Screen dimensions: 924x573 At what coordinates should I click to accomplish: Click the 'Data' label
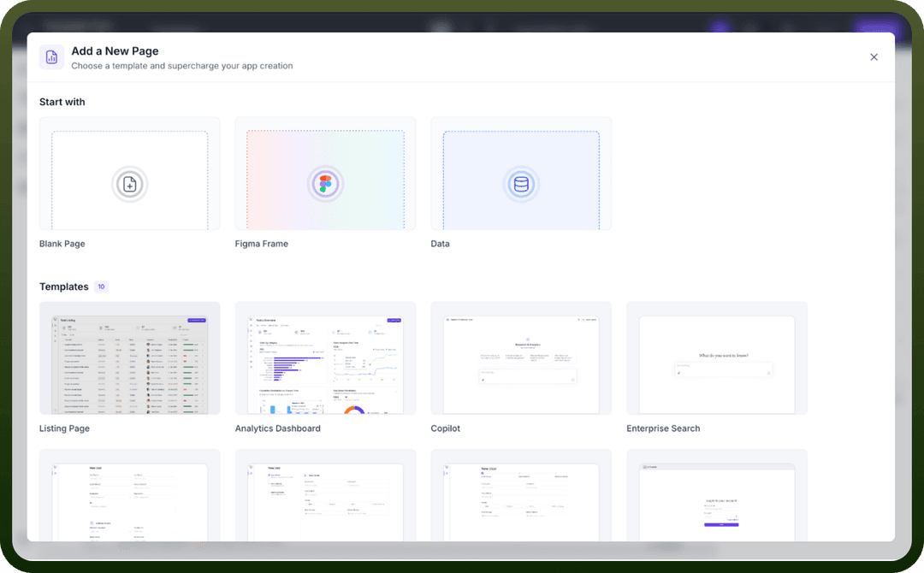tap(441, 244)
